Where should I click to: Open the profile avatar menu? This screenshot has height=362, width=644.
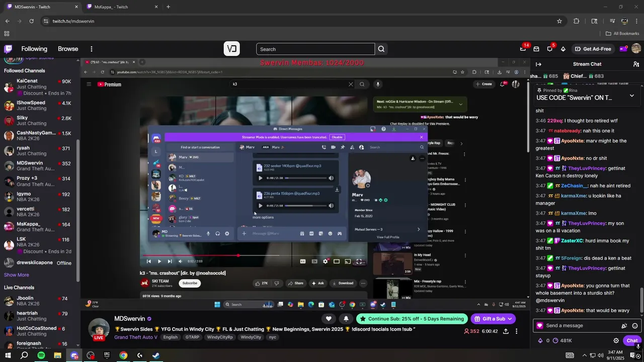click(636, 49)
